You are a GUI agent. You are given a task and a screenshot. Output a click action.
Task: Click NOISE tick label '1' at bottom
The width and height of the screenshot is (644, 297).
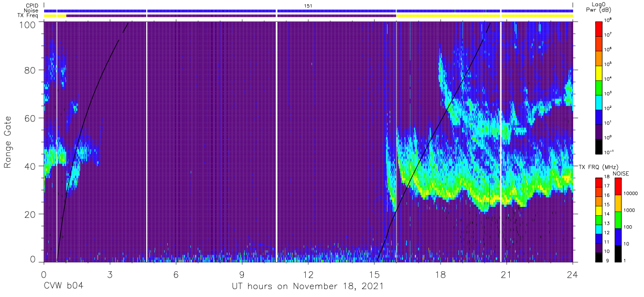[x=626, y=261]
